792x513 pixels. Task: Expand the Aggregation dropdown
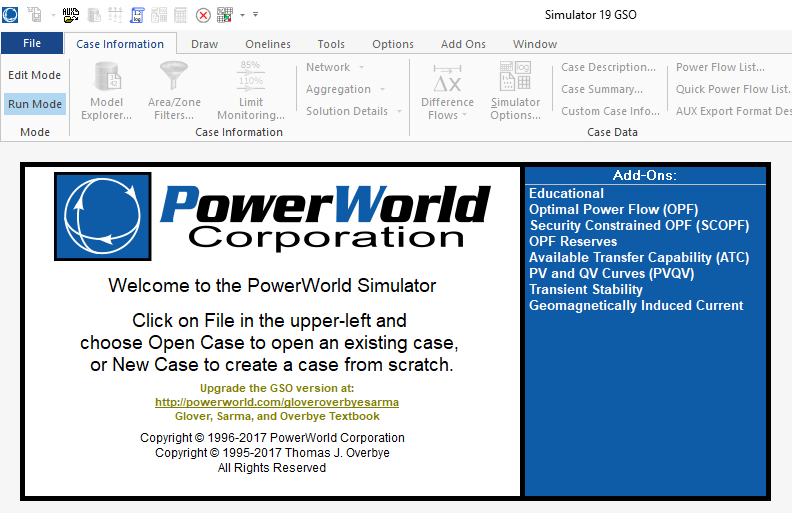(345, 89)
